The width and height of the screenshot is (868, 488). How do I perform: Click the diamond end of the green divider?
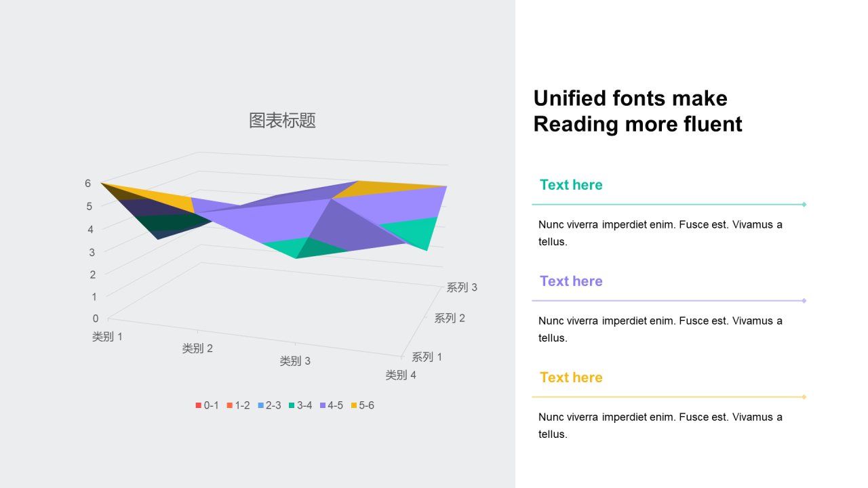pos(804,204)
